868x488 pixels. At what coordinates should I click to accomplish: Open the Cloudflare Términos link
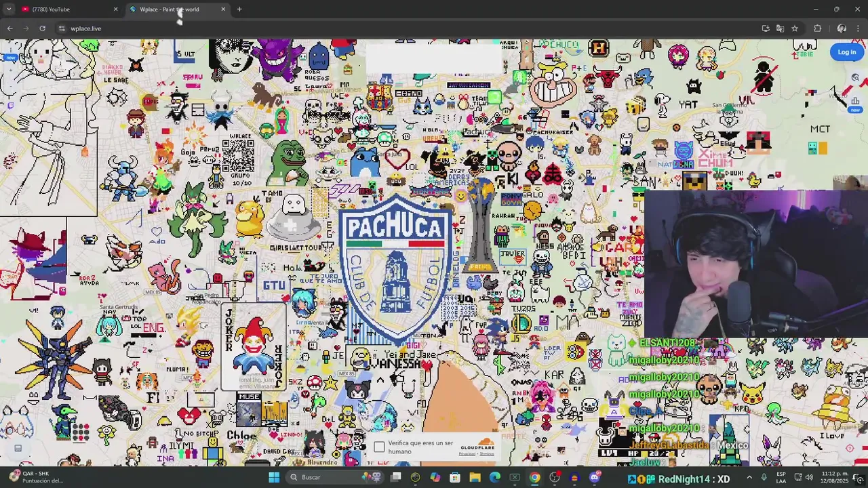487,453
